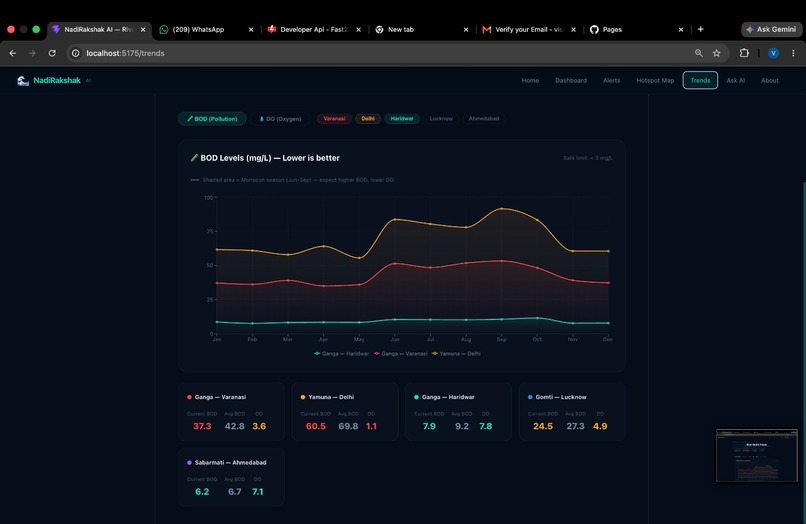This screenshot has width=806, height=524.
Task: Click the 24.5 current BOD value
Action: [543, 426]
